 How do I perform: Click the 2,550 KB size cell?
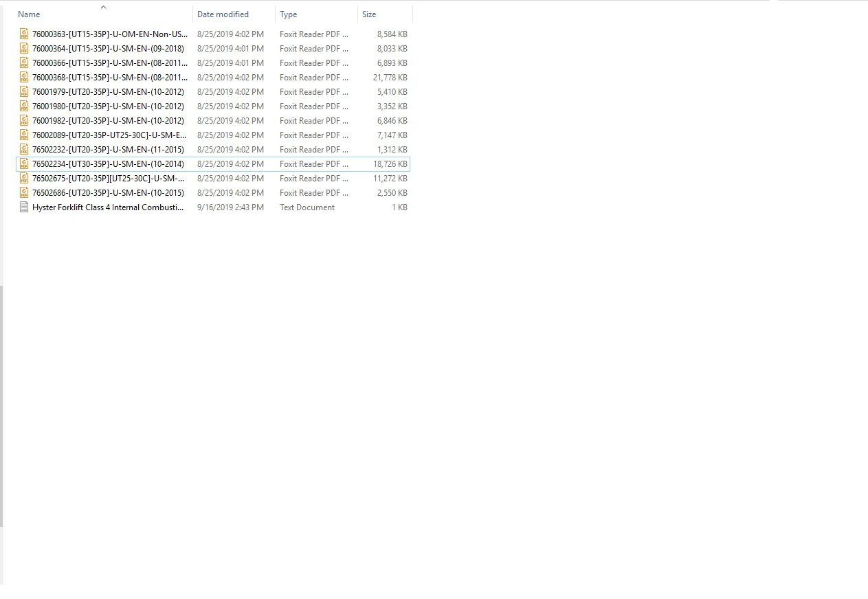pyautogui.click(x=392, y=192)
